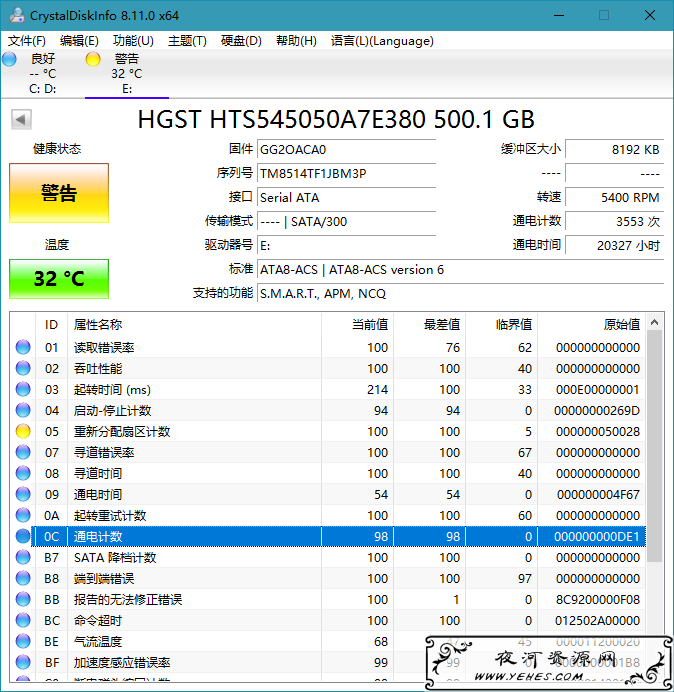
Task: Click the CrystalDiskInfo app icon in title bar
Action: [x=17, y=15]
